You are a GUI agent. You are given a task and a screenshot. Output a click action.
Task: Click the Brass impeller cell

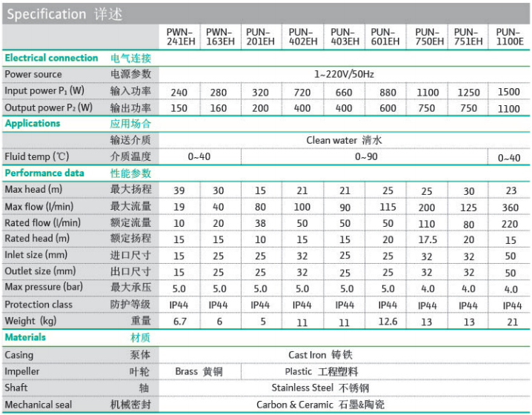tap(199, 371)
